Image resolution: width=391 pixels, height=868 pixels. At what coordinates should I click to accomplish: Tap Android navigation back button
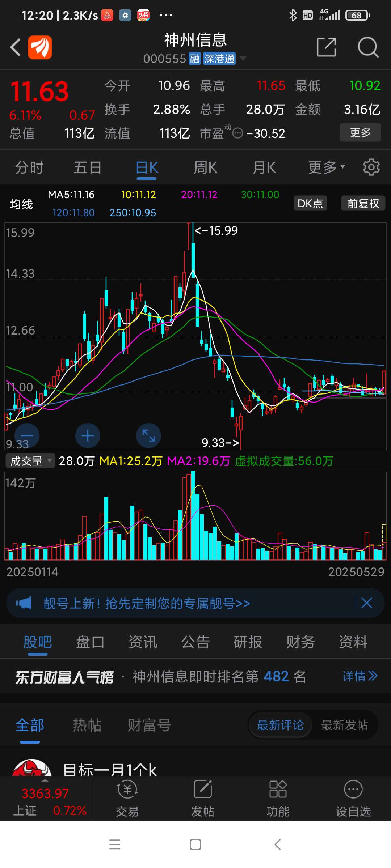click(x=278, y=844)
